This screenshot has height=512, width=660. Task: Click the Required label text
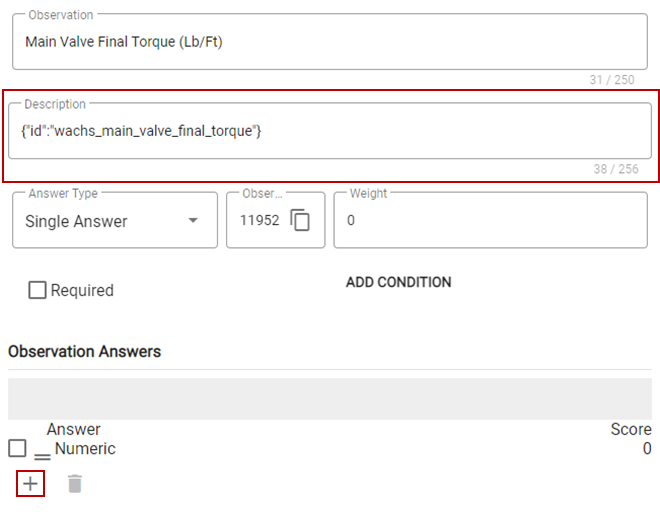82,290
